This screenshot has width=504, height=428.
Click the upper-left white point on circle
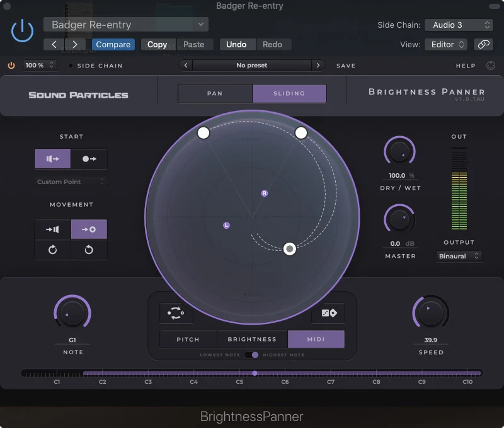pos(203,132)
